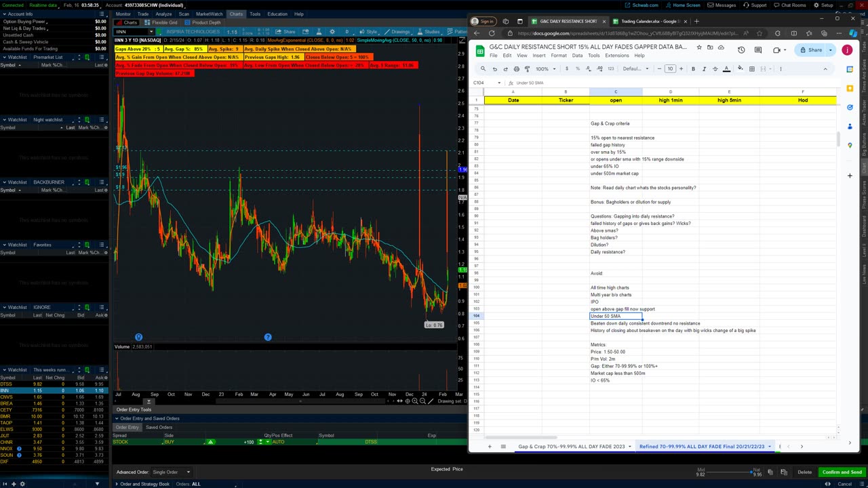Image resolution: width=868 pixels, height=488 pixels.
Task: Open the Product Depth subtab
Action: point(203,22)
